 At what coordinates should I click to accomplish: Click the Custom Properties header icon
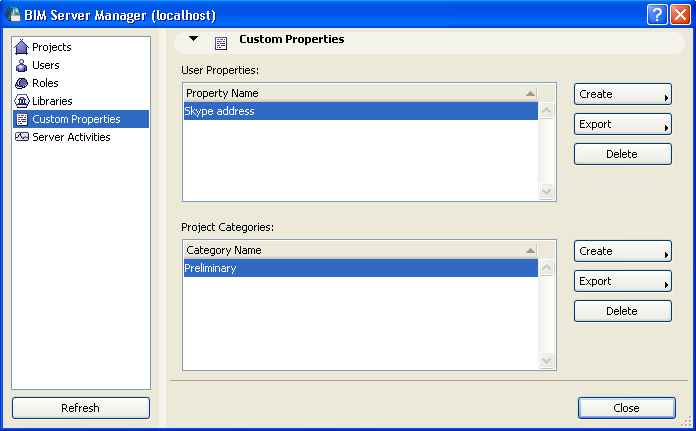point(221,42)
